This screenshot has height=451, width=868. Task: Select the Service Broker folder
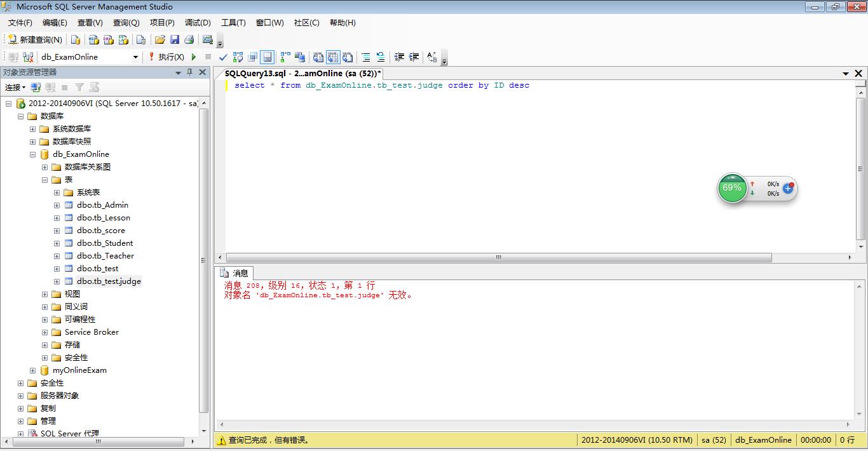tap(92, 332)
